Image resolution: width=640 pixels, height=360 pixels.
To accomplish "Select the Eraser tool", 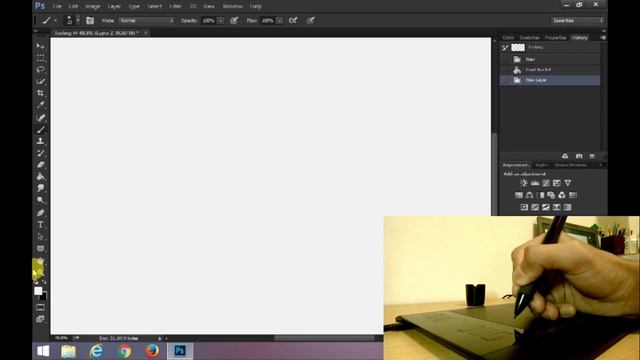I will [x=40, y=165].
